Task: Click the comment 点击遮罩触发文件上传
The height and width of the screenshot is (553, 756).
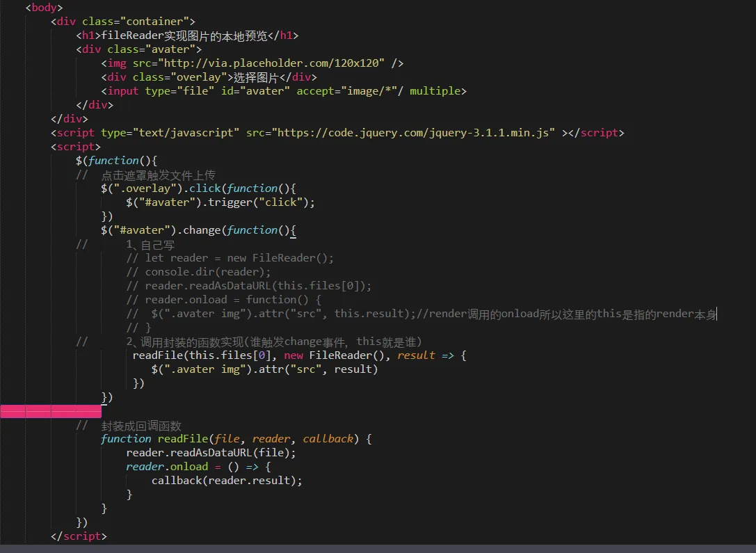Action: [159, 175]
